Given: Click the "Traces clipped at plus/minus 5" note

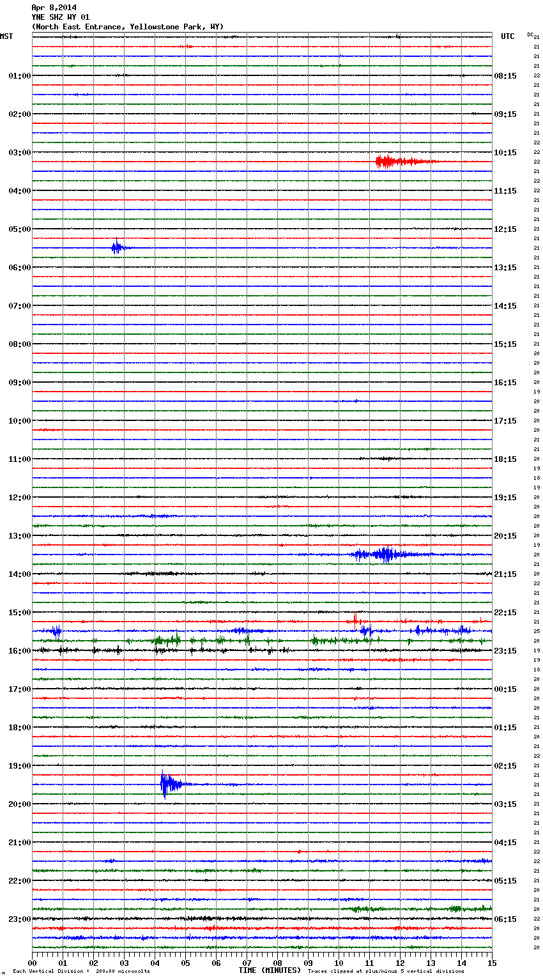Looking at the screenshot, I should click(x=386, y=972).
